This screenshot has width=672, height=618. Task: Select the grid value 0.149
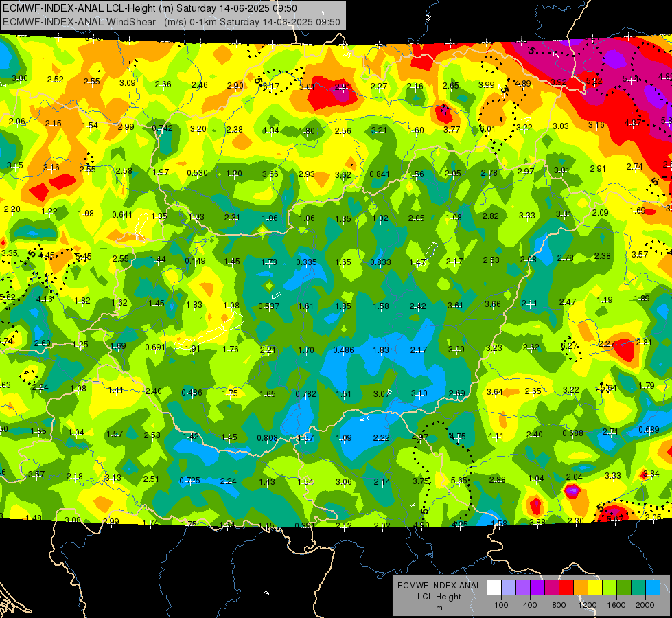[195, 261]
